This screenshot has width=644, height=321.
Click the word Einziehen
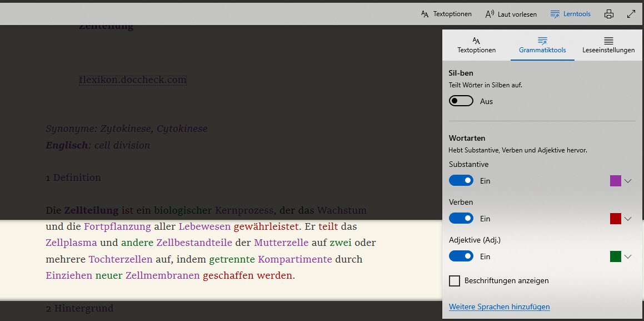point(69,276)
